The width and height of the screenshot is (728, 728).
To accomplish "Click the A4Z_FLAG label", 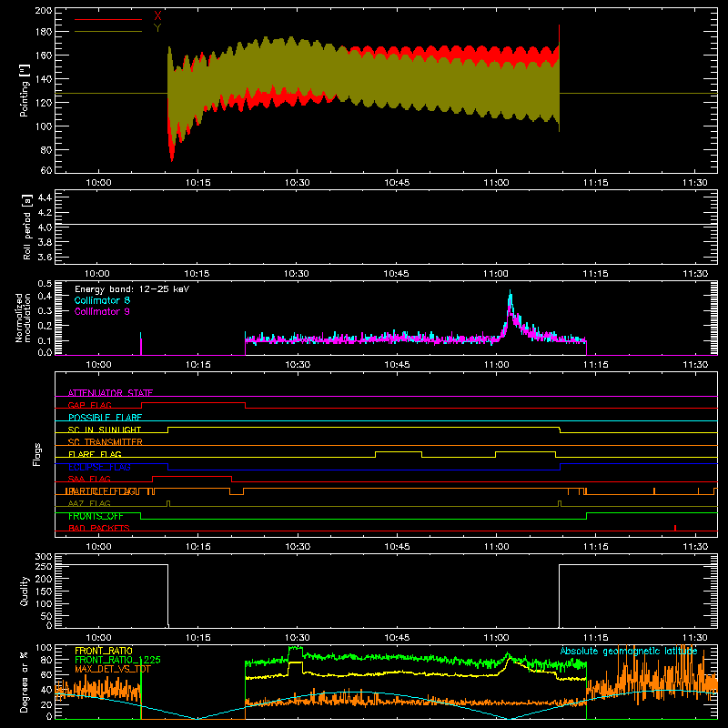I will pyautogui.click(x=89, y=503).
